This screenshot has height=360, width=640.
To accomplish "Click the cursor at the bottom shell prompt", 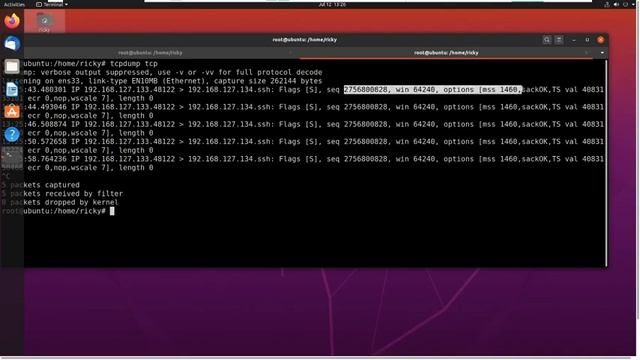I will click(112, 211).
